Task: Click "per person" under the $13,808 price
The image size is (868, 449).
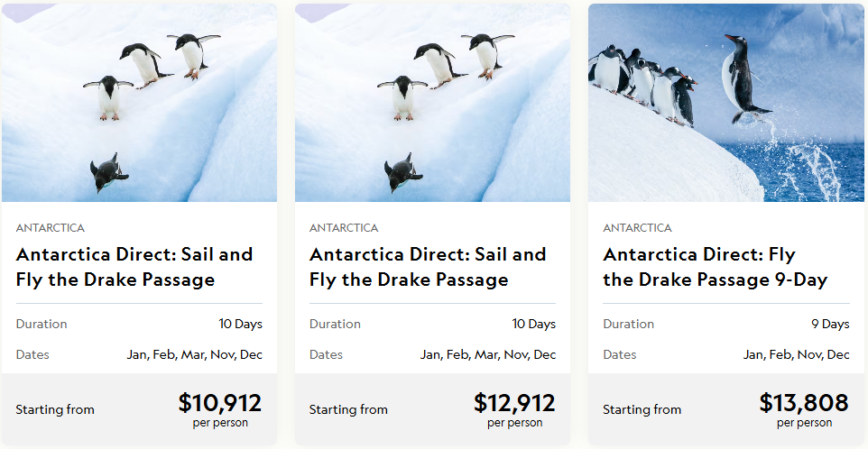Action: point(805,422)
